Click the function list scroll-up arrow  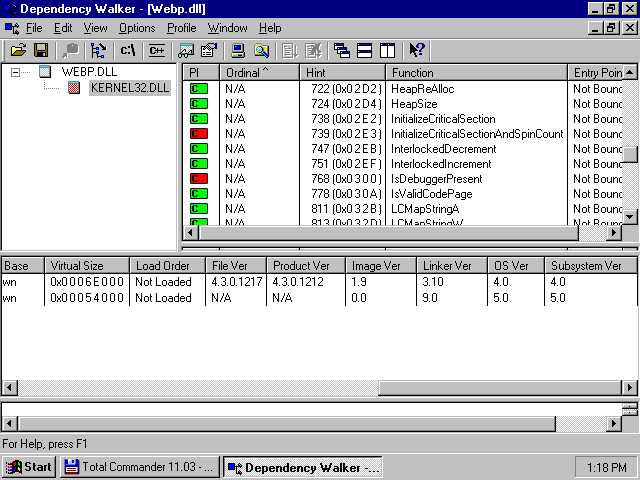click(630, 73)
